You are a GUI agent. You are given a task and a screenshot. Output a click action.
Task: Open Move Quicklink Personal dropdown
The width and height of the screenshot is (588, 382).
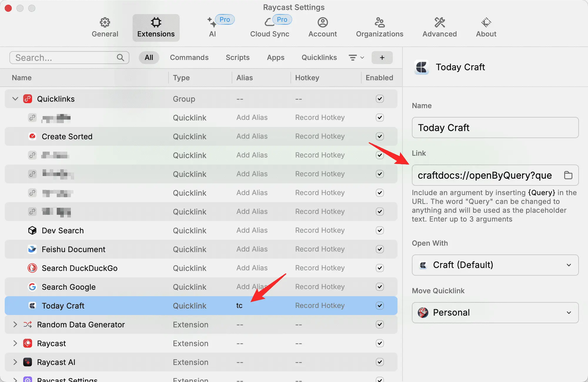pos(495,313)
